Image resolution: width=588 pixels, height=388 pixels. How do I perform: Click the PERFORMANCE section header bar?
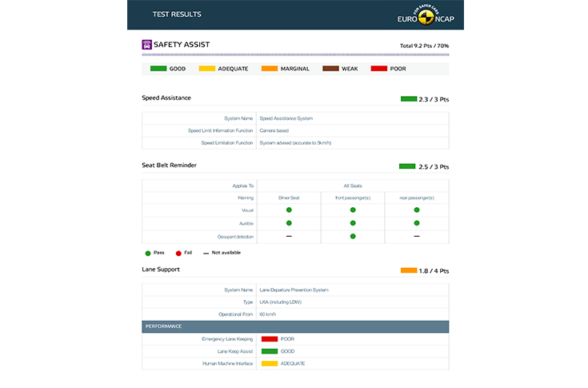(295, 326)
